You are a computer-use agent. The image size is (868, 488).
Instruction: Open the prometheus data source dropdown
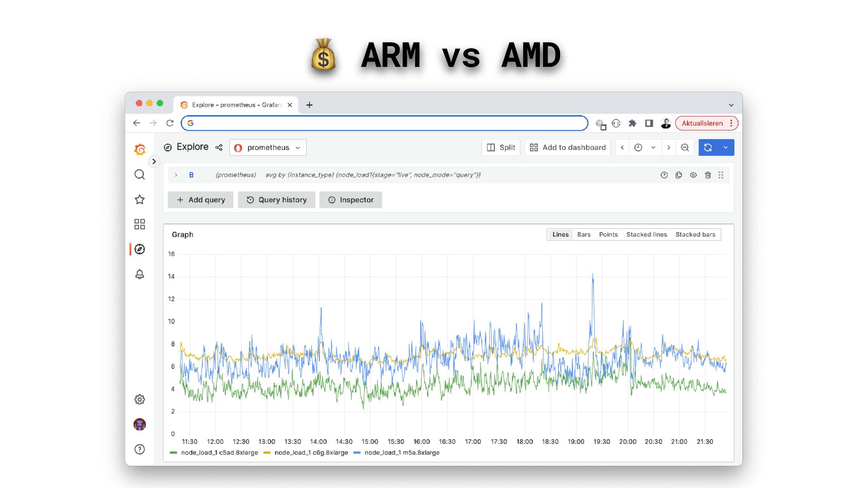268,147
